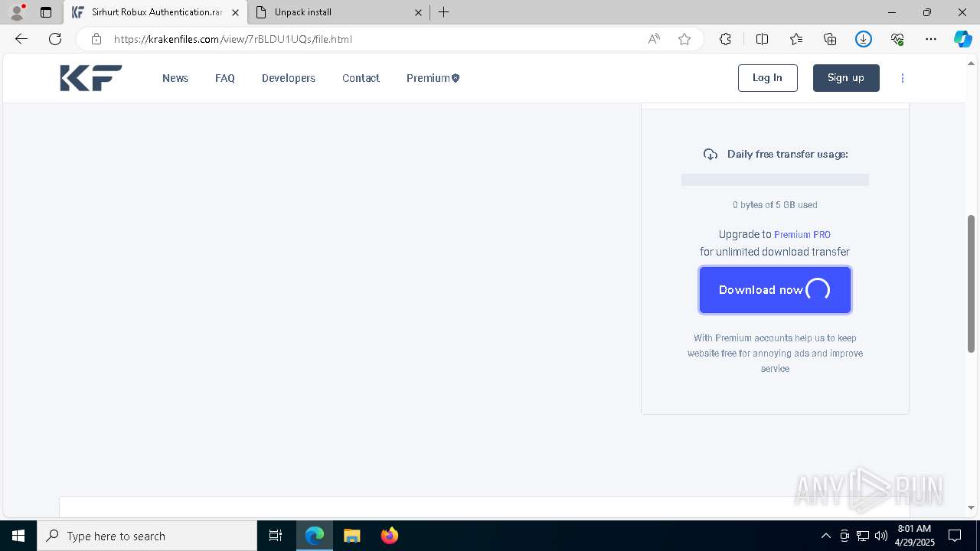Open Favorites list icon
The width and height of the screenshot is (980, 551).
tap(796, 39)
